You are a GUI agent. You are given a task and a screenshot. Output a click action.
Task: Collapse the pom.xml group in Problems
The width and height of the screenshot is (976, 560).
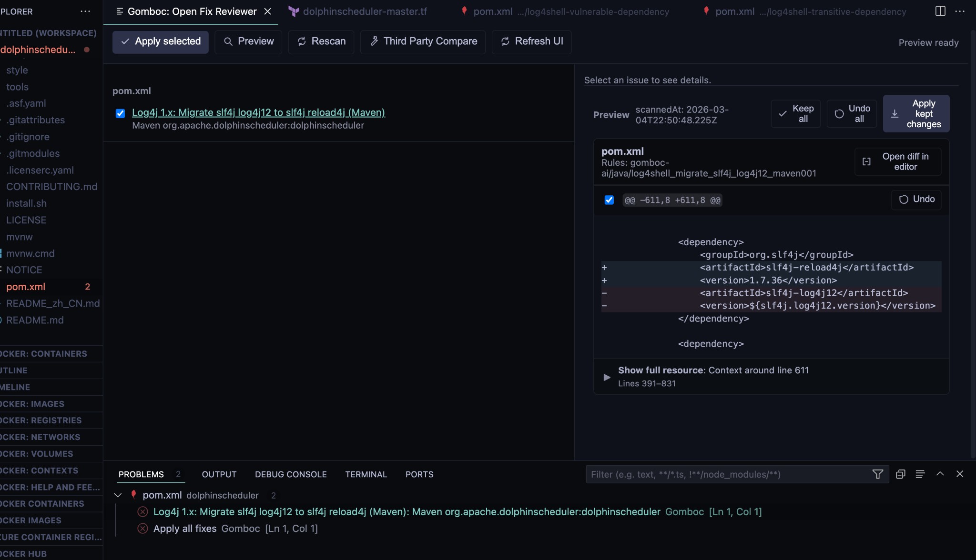coord(118,495)
